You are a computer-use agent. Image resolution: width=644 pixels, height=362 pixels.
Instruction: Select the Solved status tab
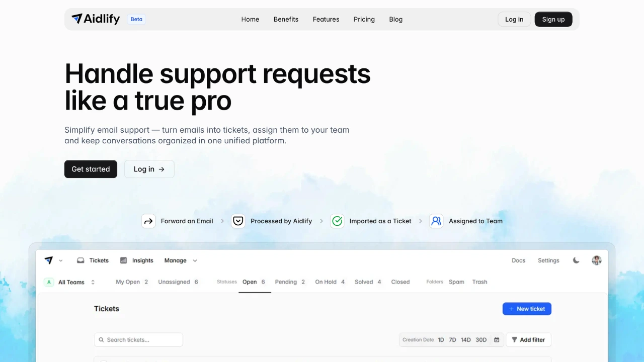click(368, 282)
